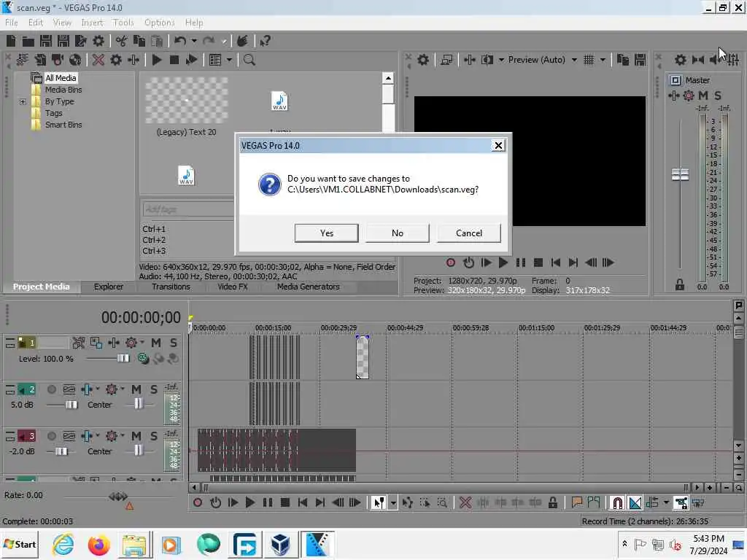Select the All Media tree item
The width and height of the screenshot is (747, 560).
(x=61, y=78)
